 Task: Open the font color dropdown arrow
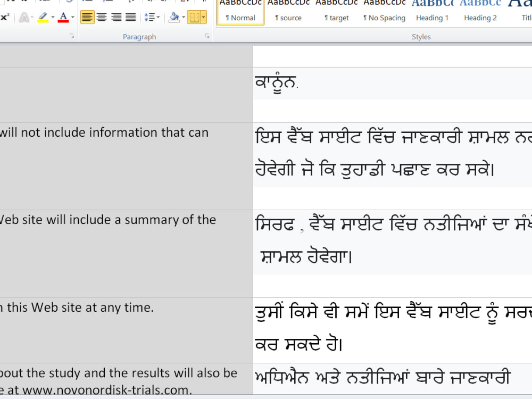(72, 17)
